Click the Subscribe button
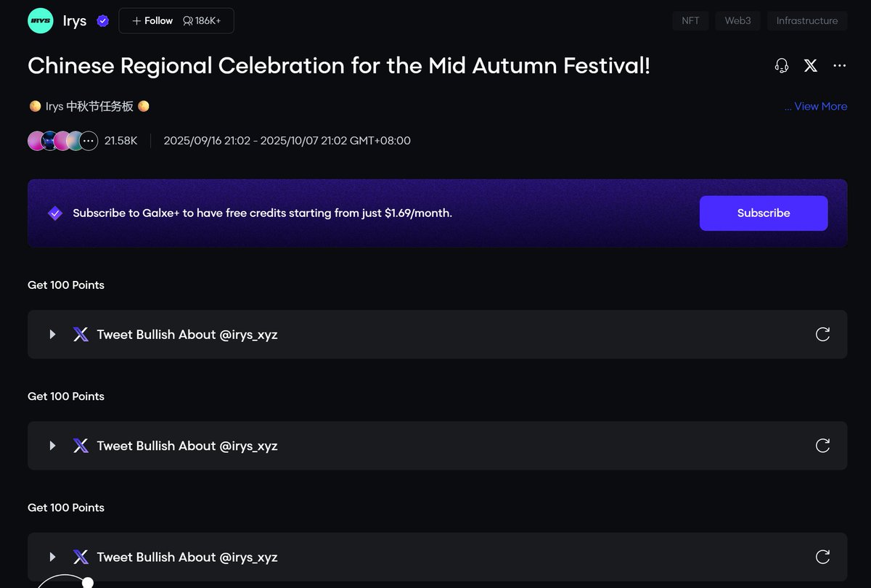This screenshot has width=871, height=588. click(x=764, y=213)
